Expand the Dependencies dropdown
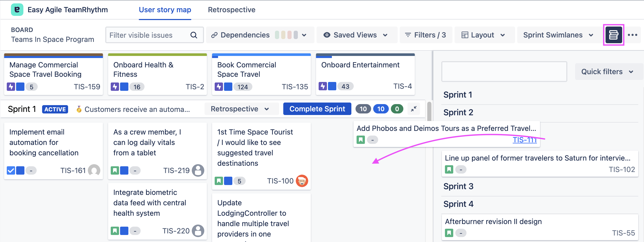Viewport: 644px width, 242px height. [260, 35]
